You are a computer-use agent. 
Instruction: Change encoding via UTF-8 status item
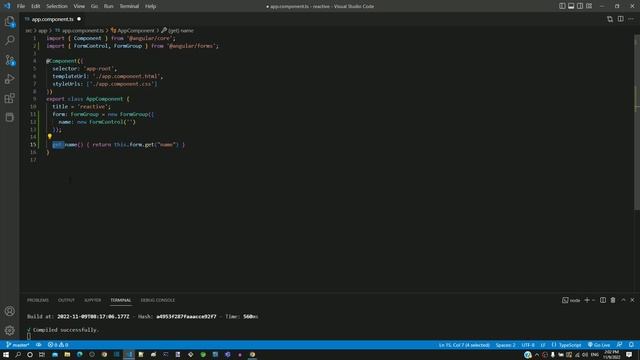528,345
